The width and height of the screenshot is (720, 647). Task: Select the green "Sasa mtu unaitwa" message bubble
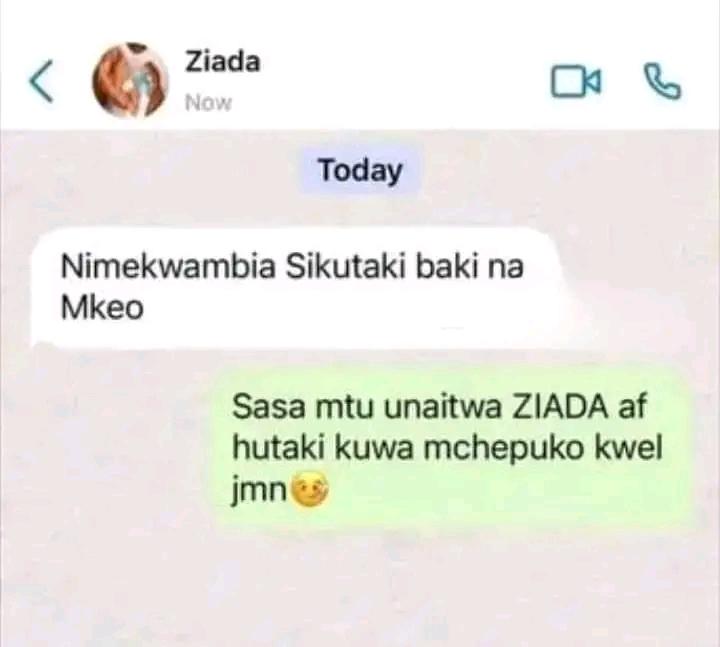pos(455,447)
